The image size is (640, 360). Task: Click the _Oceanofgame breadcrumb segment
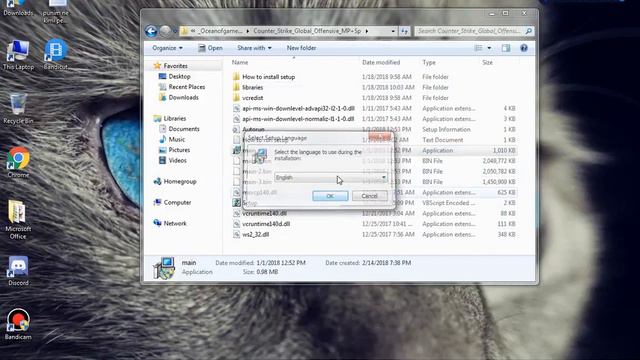click(220, 31)
